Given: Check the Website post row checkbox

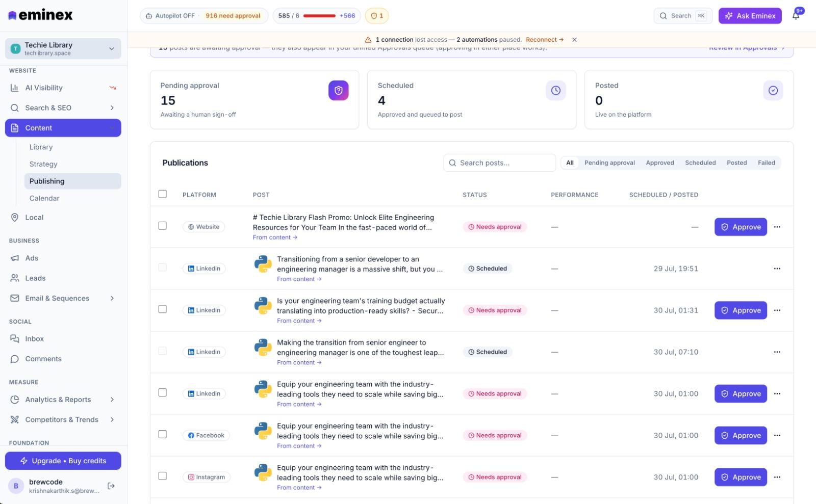Looking at the screenshot, I should click(163, 226).
